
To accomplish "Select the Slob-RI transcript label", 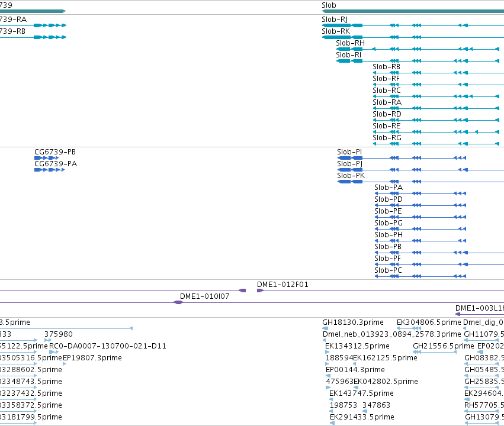I will point(349,55).
